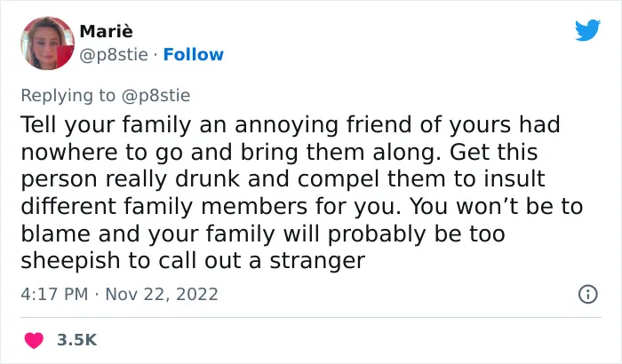
Task: Click the blue Twitter bird logo
Action: (587, 29)
